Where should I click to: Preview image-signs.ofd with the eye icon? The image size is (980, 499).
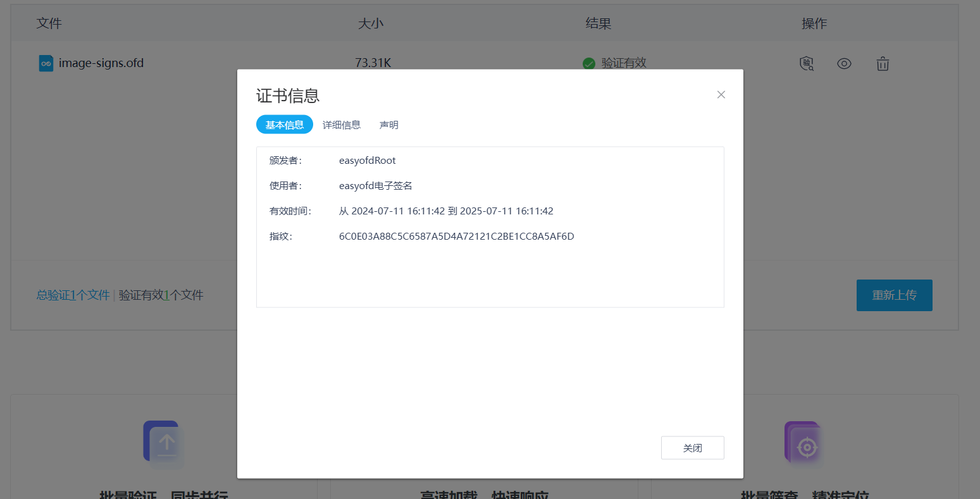[x=844, y=63]
